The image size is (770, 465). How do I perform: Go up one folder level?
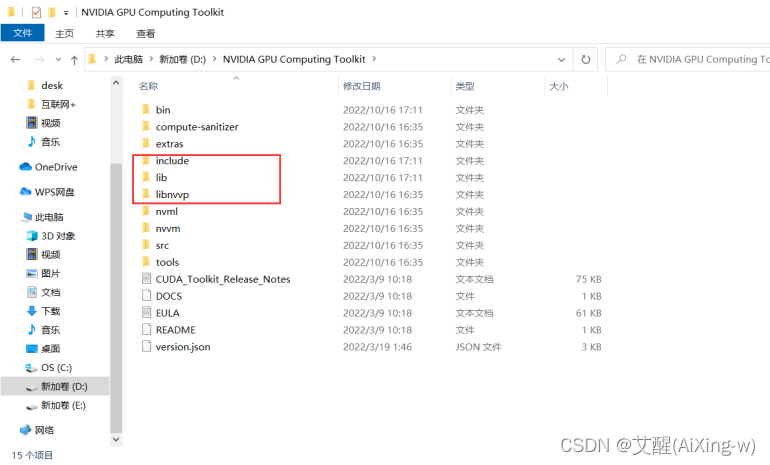point(74,60)
